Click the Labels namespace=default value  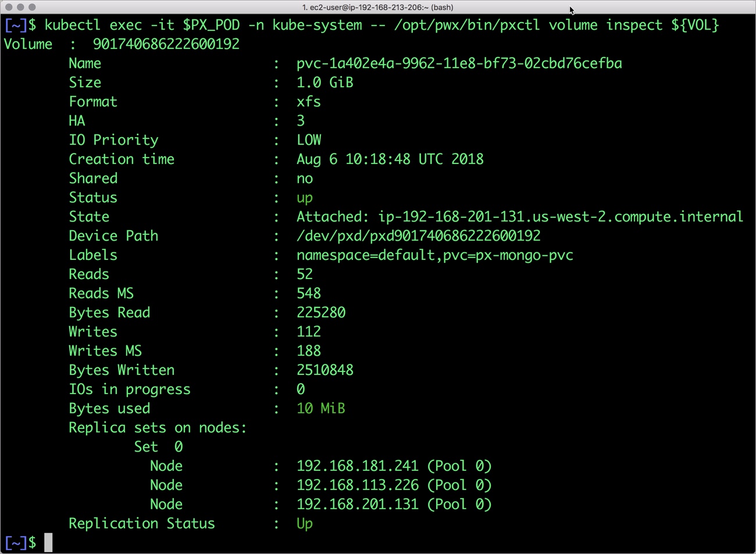click(434, 255)
